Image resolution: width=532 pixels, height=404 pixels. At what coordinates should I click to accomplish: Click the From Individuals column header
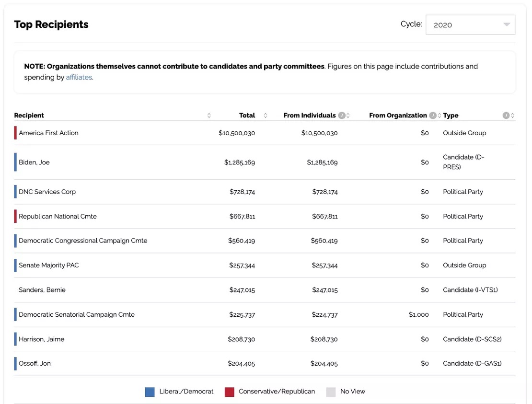pos(310,115)
